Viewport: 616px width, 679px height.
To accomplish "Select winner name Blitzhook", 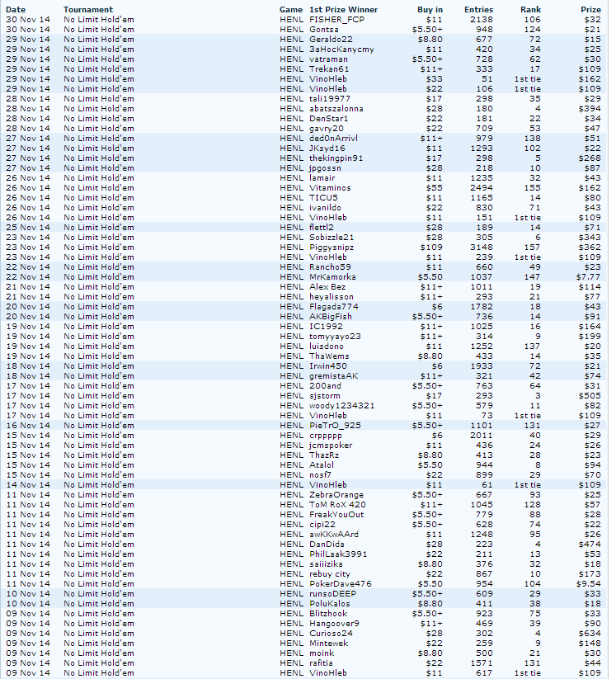I will [328, 614].
